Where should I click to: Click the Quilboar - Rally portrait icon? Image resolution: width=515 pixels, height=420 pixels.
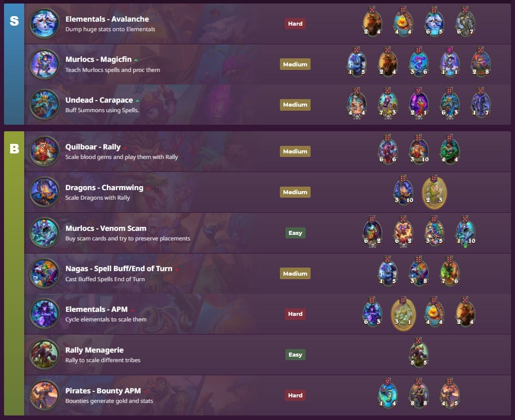pyautogui.click(x=44, y=151)
